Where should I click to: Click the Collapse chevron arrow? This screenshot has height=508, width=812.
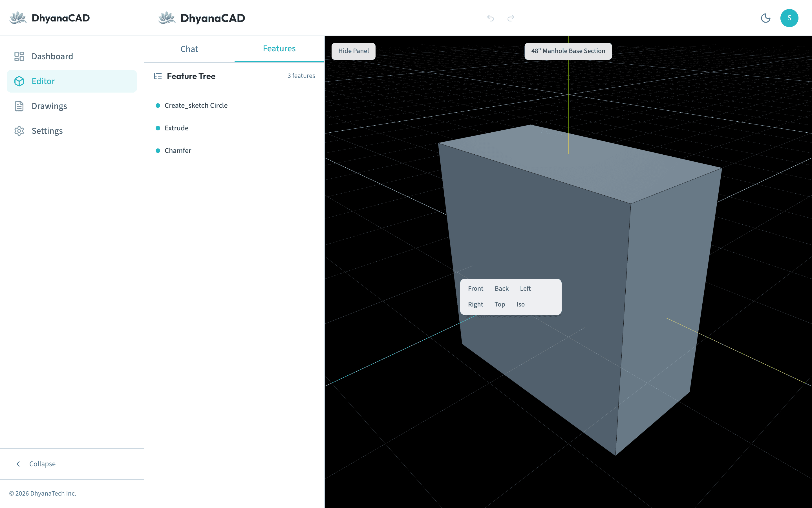click(18, 464)
